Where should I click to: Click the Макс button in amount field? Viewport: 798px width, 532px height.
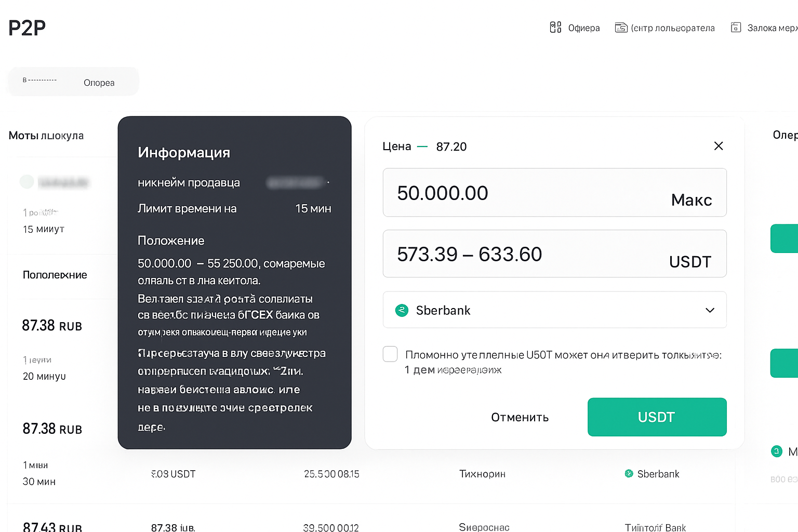691,200
